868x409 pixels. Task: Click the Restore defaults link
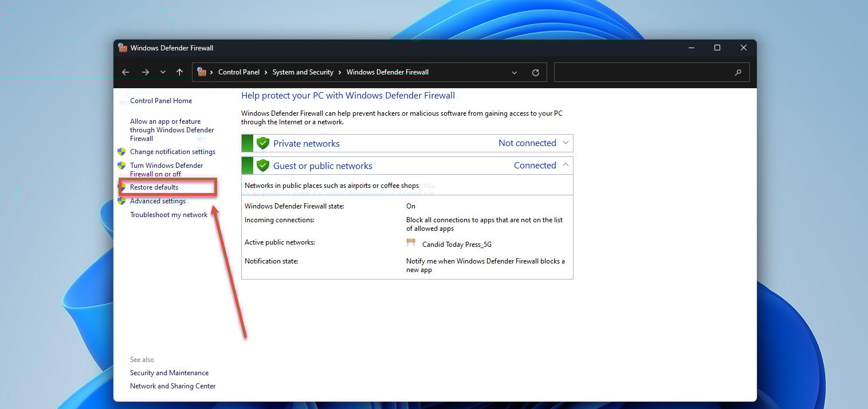[x=154, y=187]
